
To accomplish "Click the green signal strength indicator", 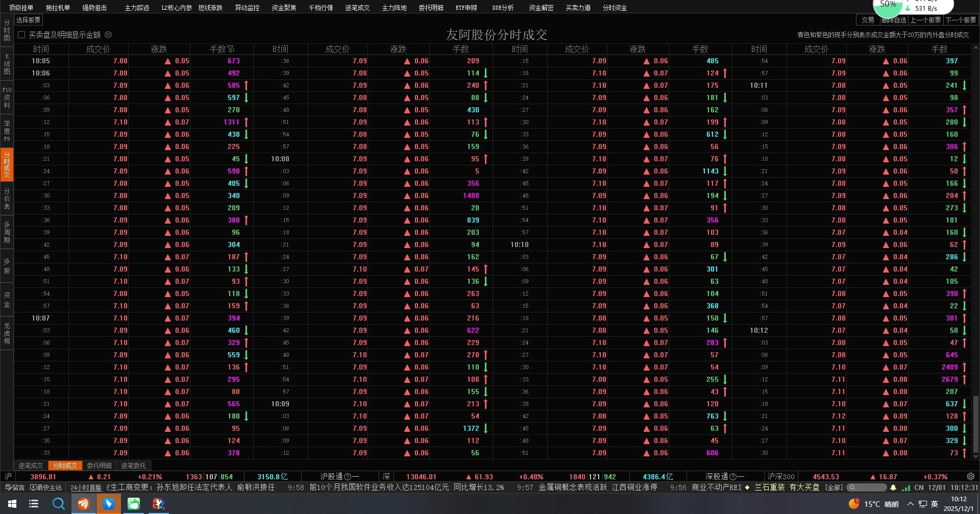I will click(906, 487).
